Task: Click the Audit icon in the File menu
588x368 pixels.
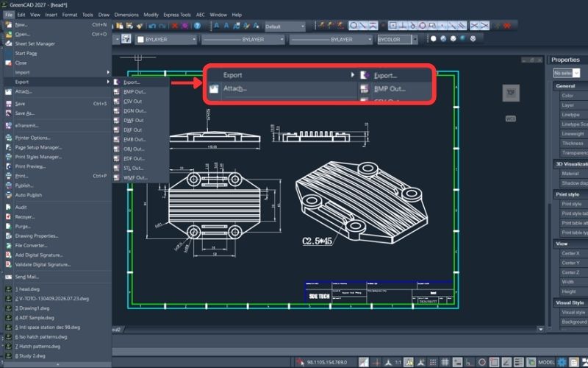Action: tap(8, 207)
